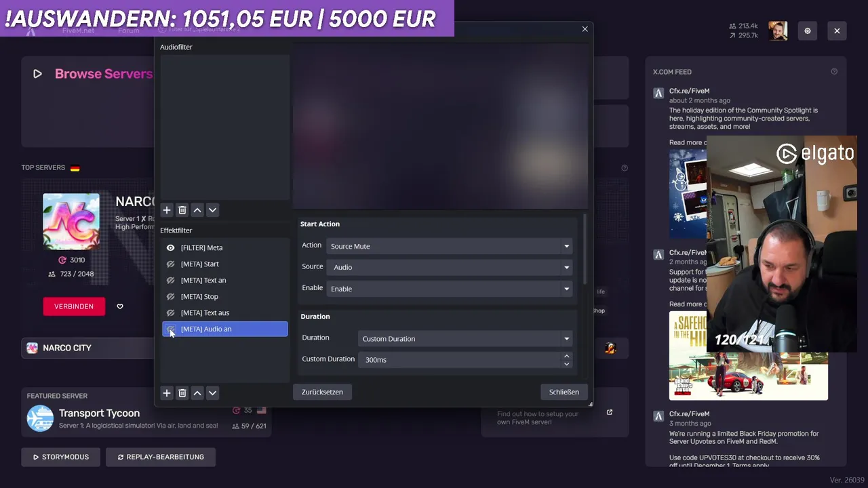Move effect filter up with arrow
868x488 pixels.
[197, 393]
